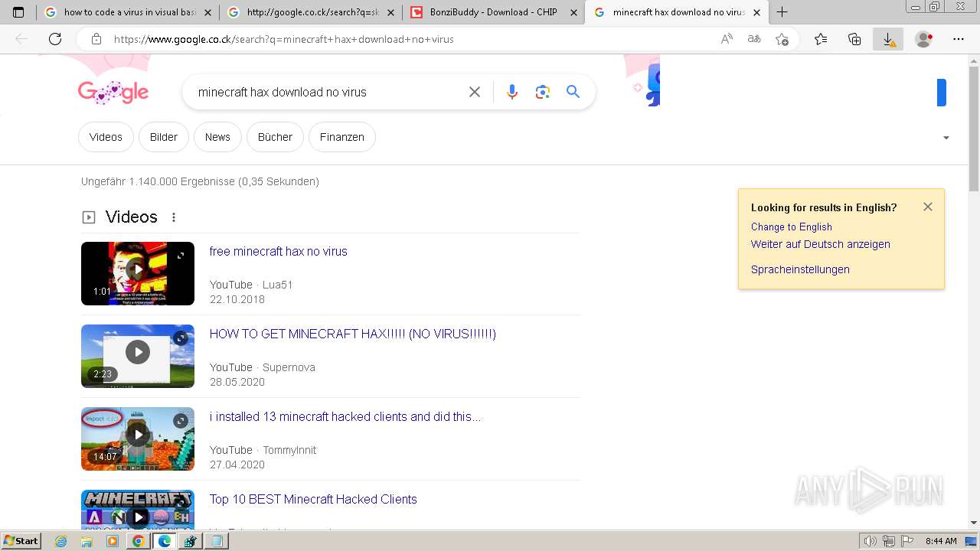Clear the search box with the X icon
Screen dimensions: 980x551
tap(475, 92)
